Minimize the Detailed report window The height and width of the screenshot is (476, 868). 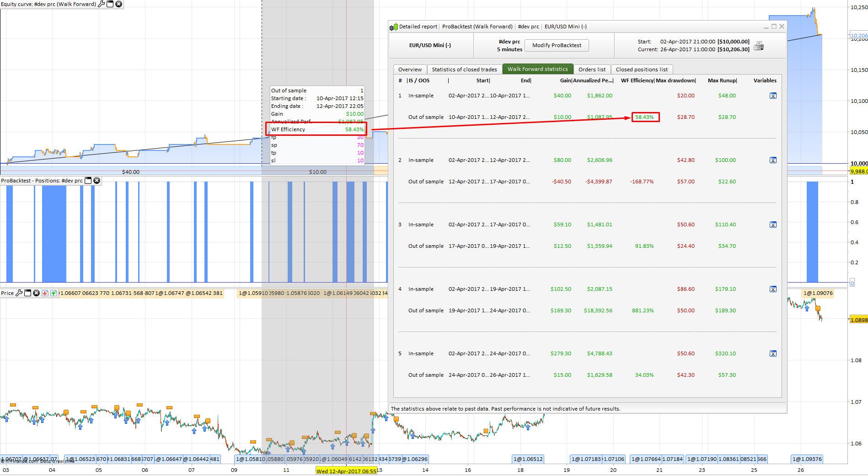pos(766,27)
